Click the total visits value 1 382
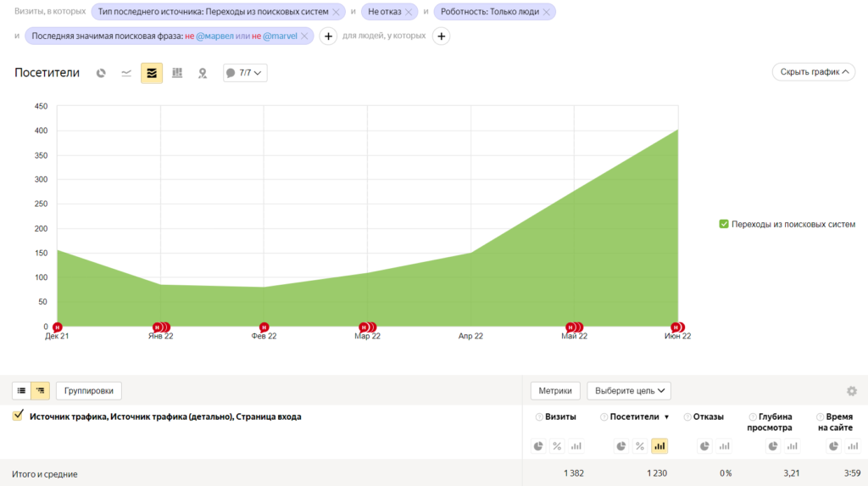This screenshot has height=486, width=868. pos(574,473)
